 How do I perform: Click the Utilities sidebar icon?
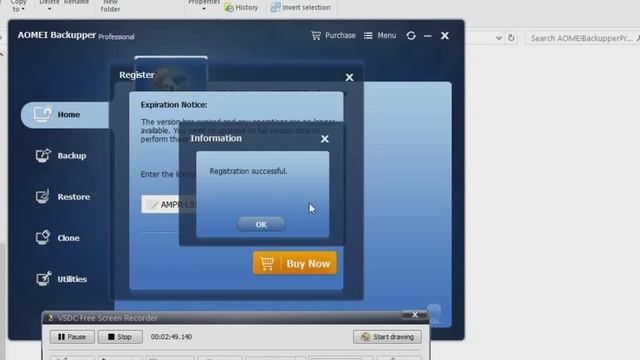click(x=43, y=278)
